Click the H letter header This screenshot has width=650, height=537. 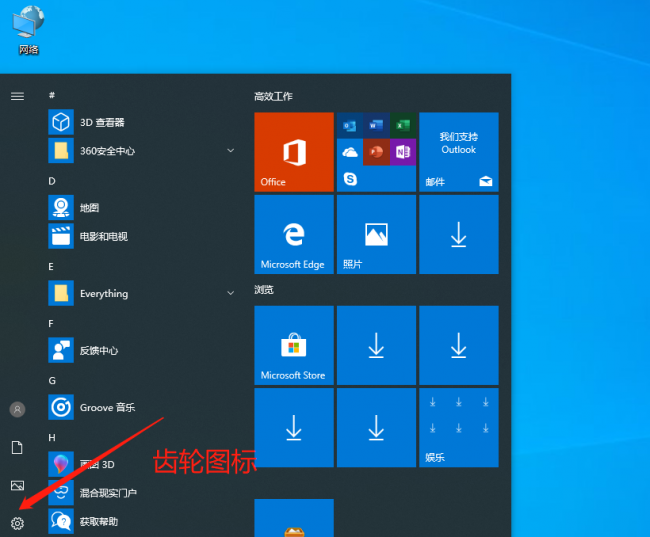[x=52, y=437]
